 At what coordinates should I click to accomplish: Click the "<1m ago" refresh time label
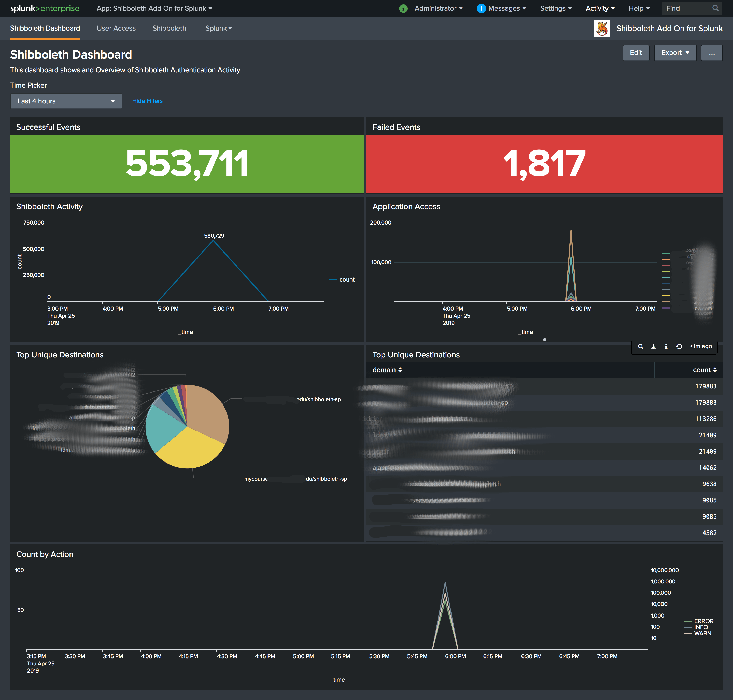(x=700, y=346)
